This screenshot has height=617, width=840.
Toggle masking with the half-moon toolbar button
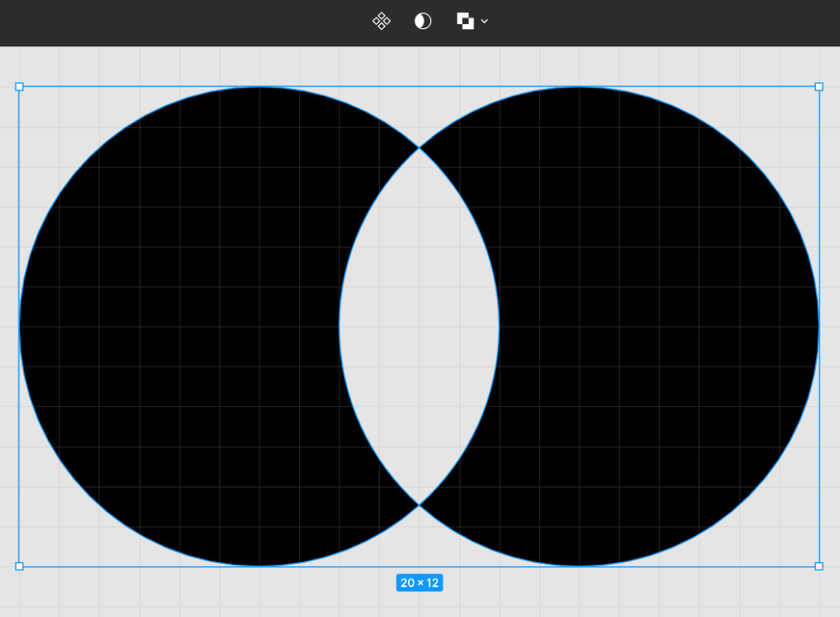423,21
